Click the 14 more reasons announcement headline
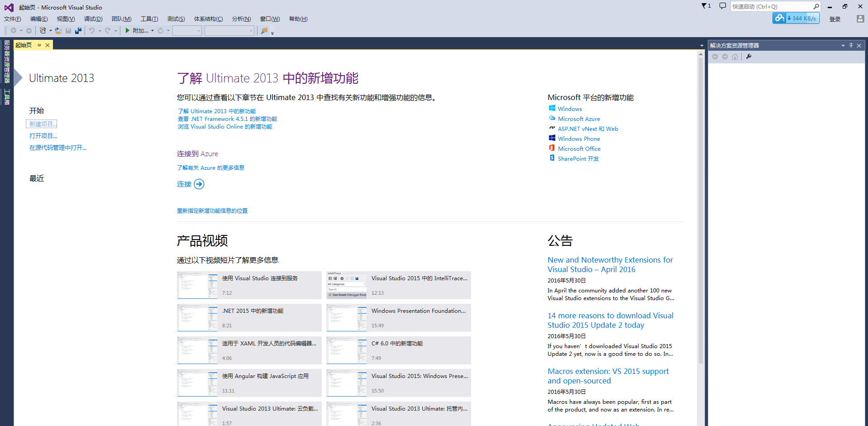Screen dimensions: 868x426 [610, 320]
